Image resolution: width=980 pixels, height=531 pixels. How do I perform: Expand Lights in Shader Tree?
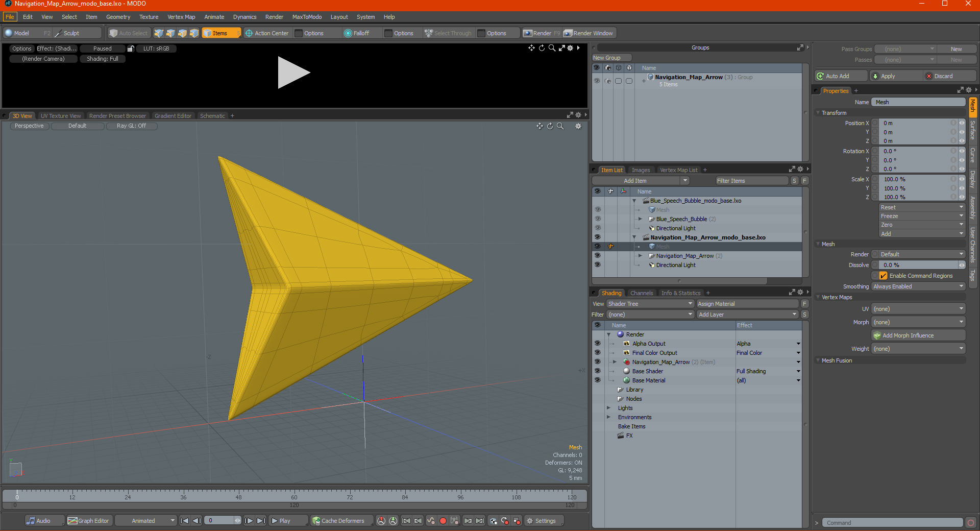point(608,408)
